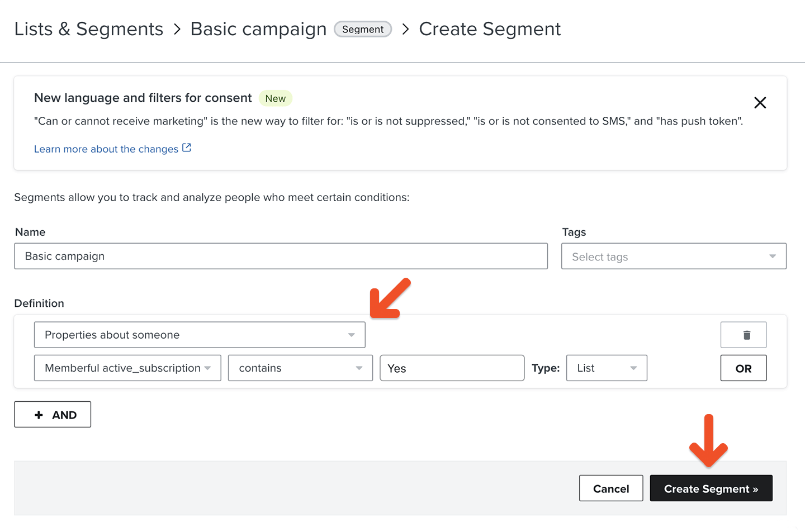Screen dimensions: 805x532
Task: Open the Select tags dropdown
Action: point(674,256)
